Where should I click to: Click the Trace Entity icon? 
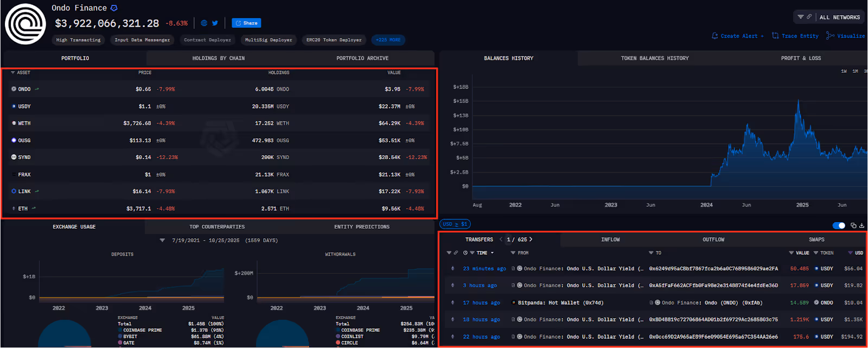click(x=775, y=36)
